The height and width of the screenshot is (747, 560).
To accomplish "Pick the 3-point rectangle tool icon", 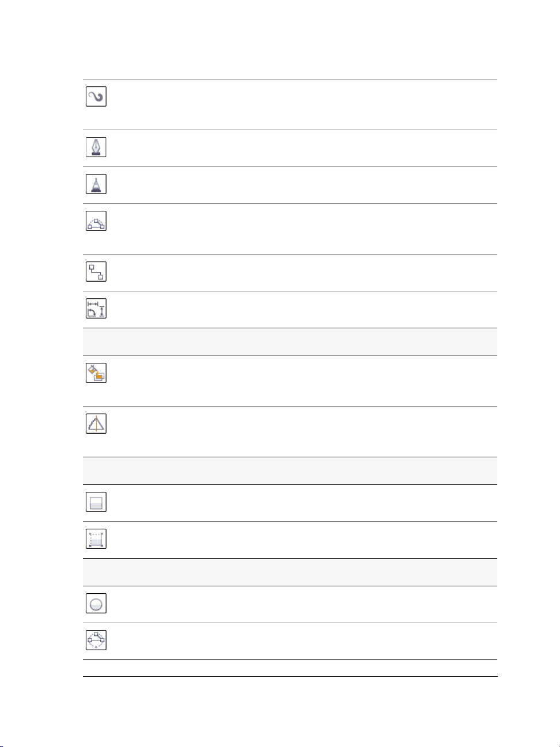I will (x=96, y=539).
